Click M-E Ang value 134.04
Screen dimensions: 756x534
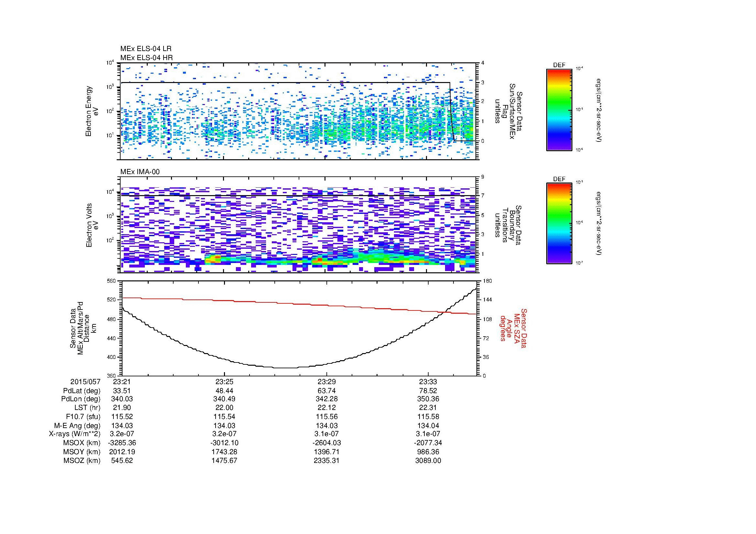pos(428,426)
